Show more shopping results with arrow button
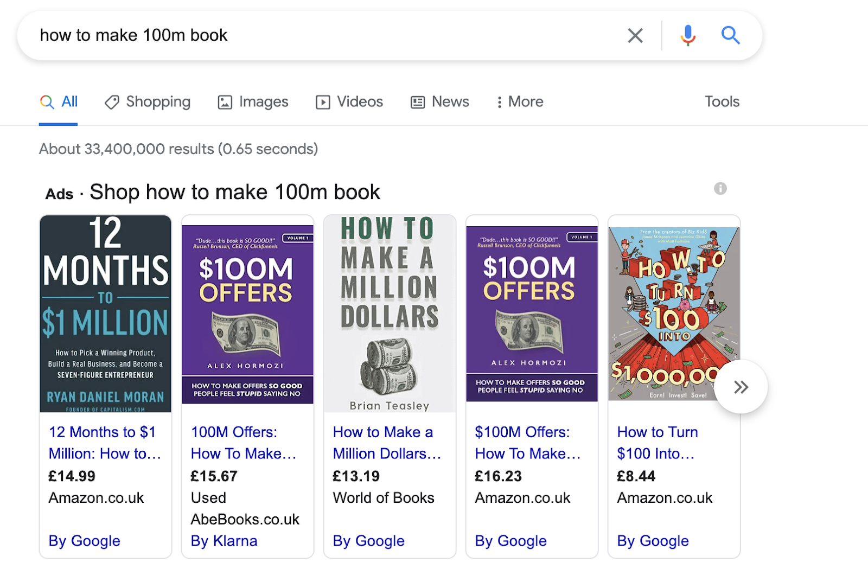This screenshot has width=868, height=588. click(x=741, y=387)
